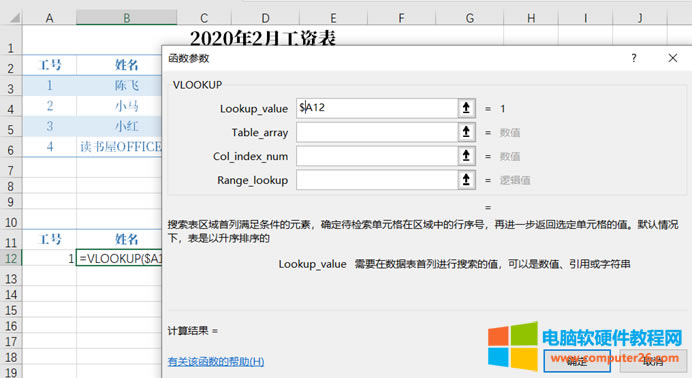The width and height of the screenshot is (692, 378).
Task: Click the 函数参数 dialog title
Action: pyautogui.click(x=188, y=58)
